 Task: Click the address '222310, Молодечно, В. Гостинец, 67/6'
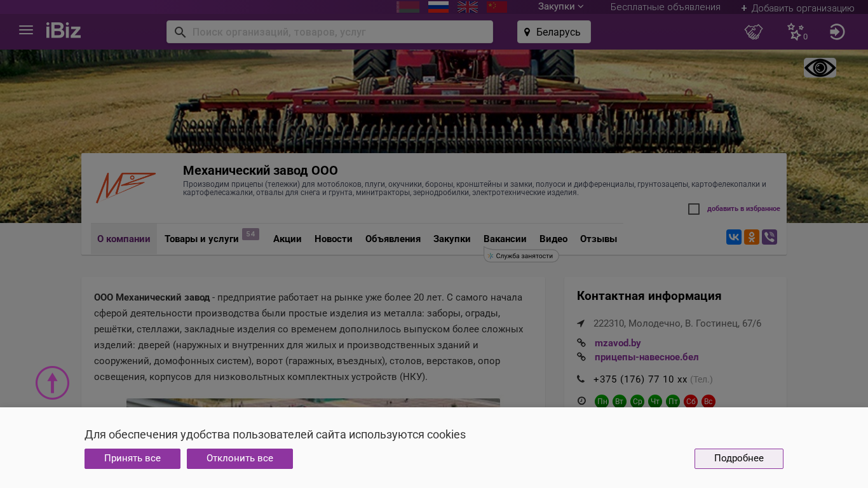pos(677,323)
